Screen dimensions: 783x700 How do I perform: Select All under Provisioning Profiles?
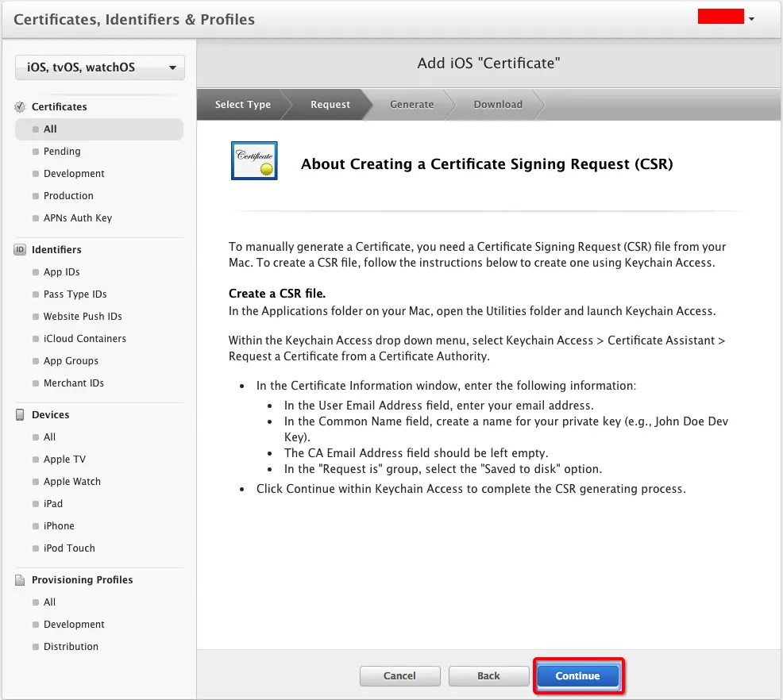tap(49, 602)
